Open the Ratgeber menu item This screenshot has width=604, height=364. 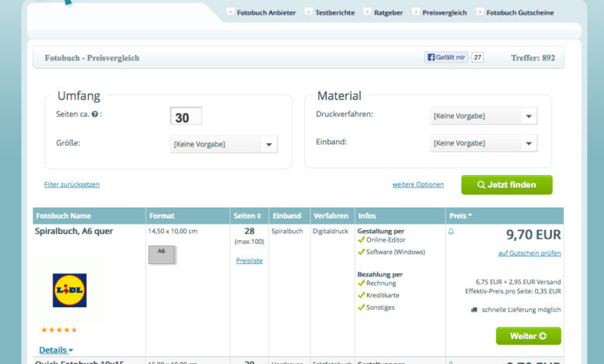point(388,12)
